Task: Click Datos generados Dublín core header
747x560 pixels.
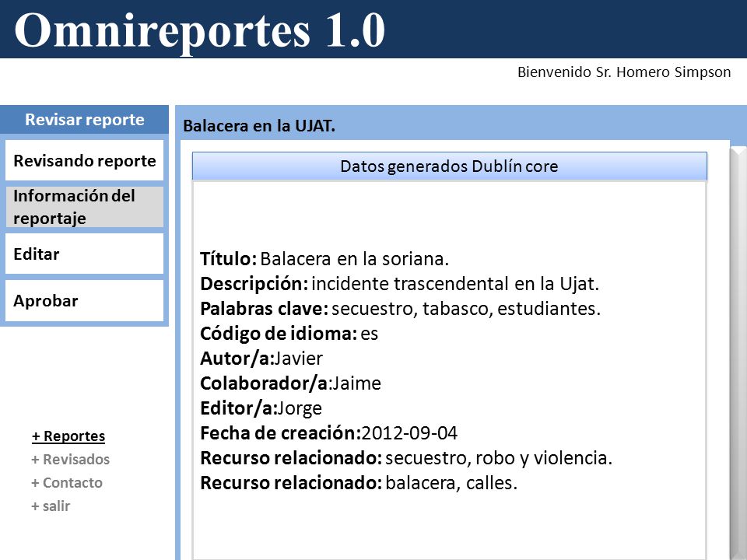Action: [449, 166]
